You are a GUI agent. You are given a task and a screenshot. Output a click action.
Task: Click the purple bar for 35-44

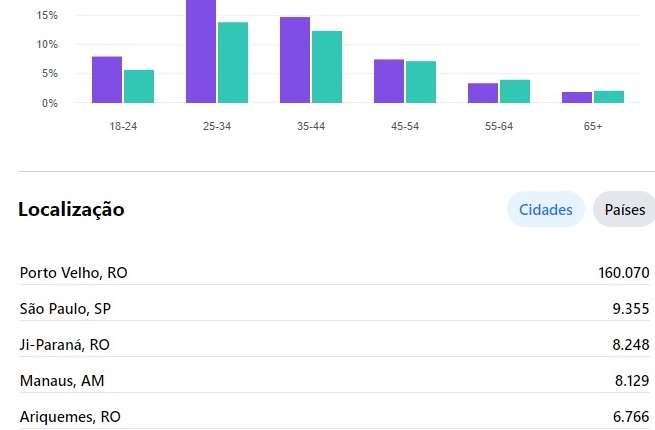click(295, 60)
